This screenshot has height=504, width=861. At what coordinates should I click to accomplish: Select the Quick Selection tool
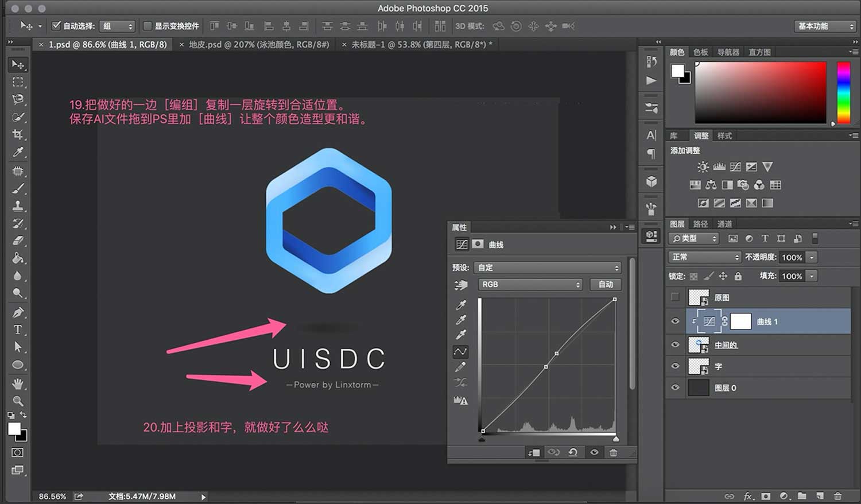(18, 117)
